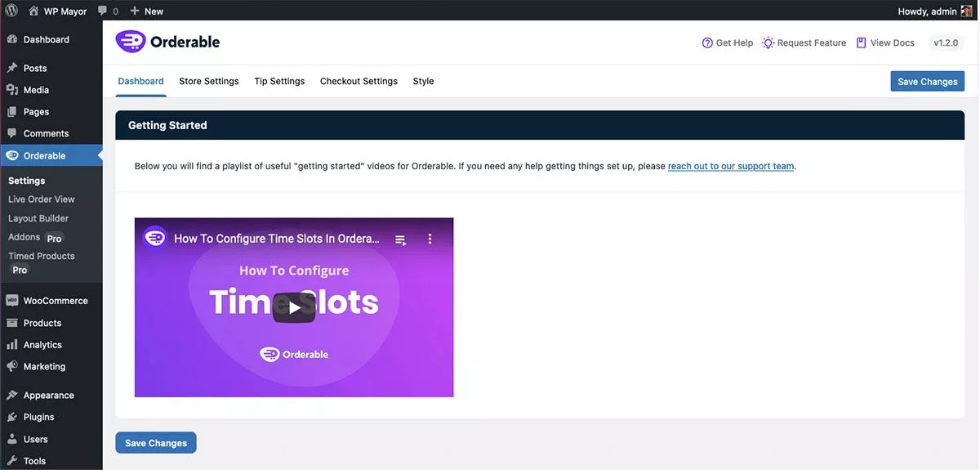Click the bottom Save Changes button
980x470 pixels.
click(x=156, y=443)
